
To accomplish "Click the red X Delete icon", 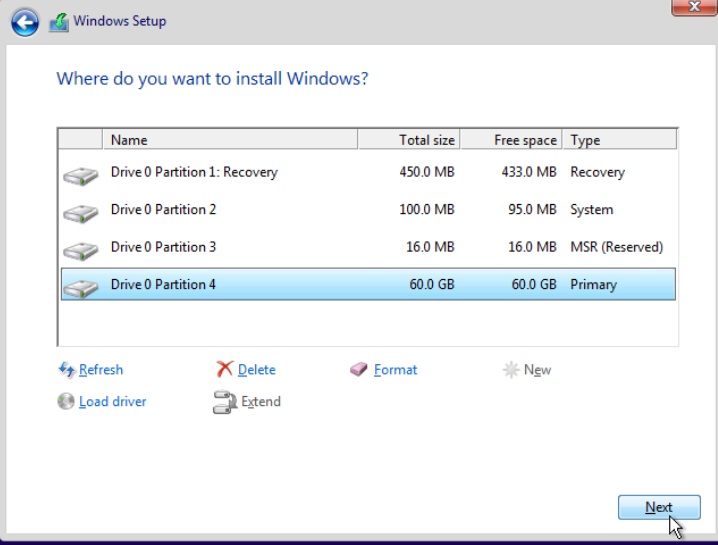I will (x=224, y=369).
